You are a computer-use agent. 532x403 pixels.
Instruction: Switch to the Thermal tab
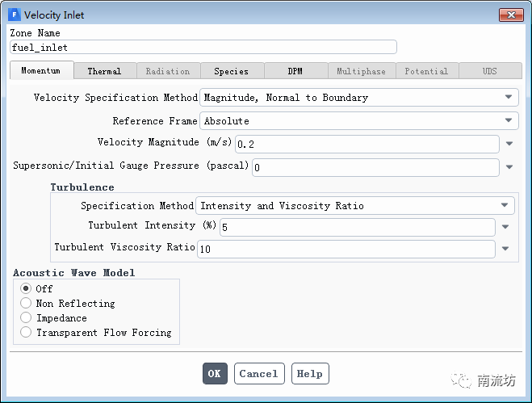(104, 71)
